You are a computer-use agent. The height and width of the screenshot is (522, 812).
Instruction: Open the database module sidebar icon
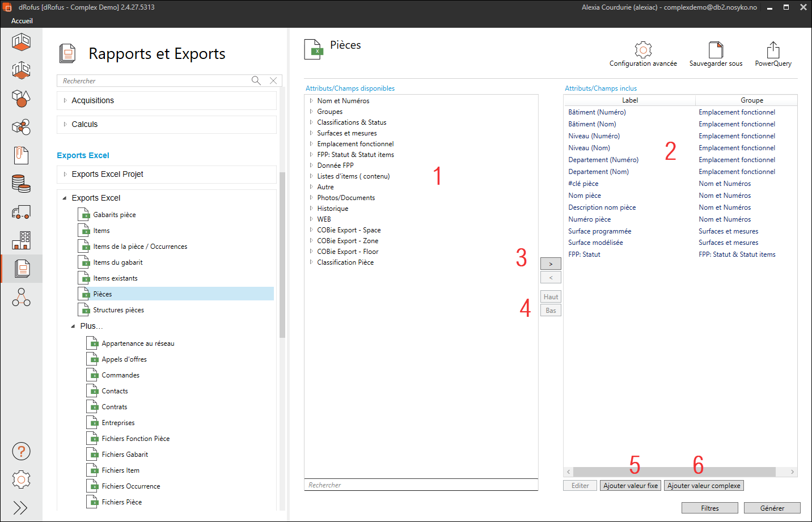point(21,184)
